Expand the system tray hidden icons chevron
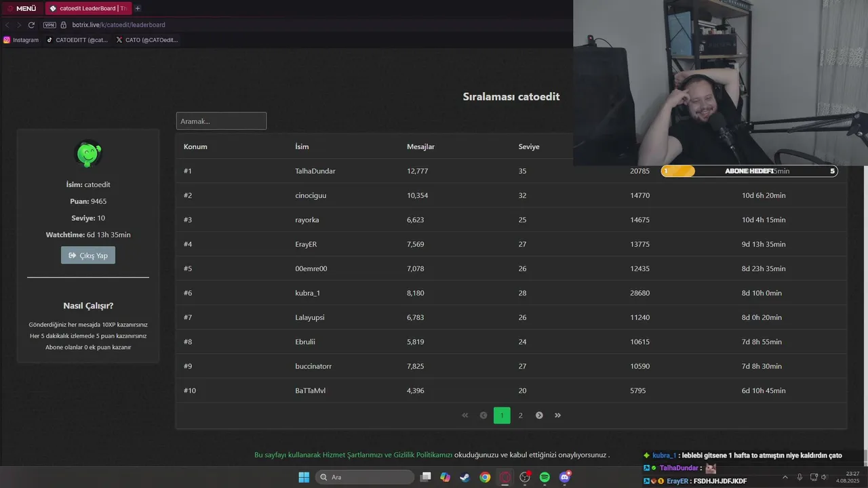This screenshot has height=488, width=868. pos(785,477)
